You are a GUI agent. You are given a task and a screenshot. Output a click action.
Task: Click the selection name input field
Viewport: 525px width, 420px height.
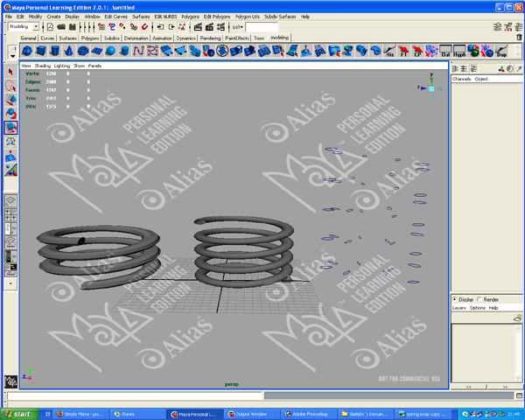[262, 27]
